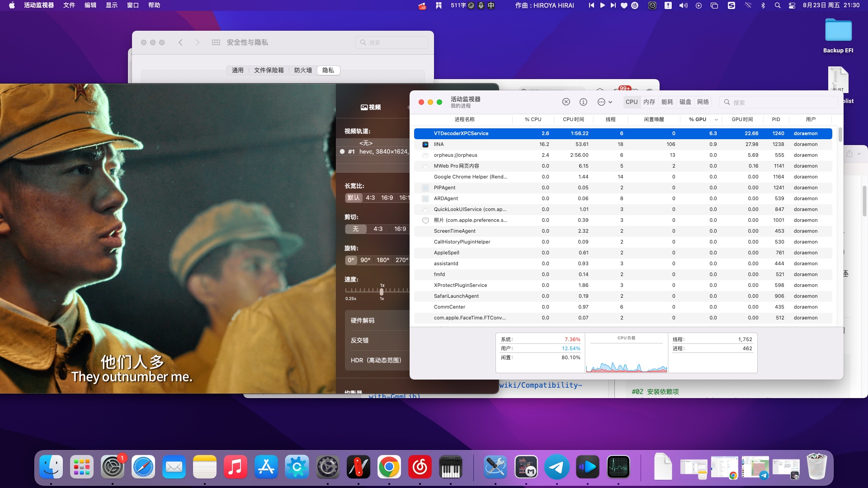Set rotation to 180° in IINA
The height and width of the screenshot is (488, 868).
click(x=383, y=260)
